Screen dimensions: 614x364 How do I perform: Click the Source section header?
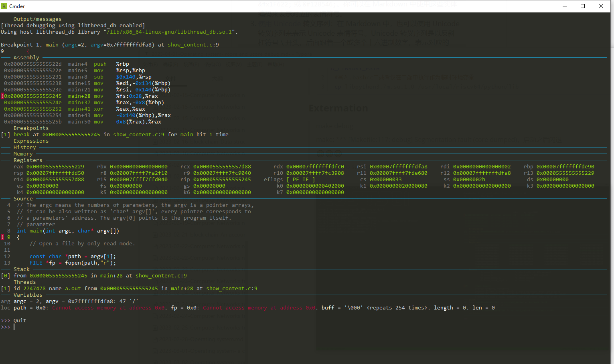point(23,199)
